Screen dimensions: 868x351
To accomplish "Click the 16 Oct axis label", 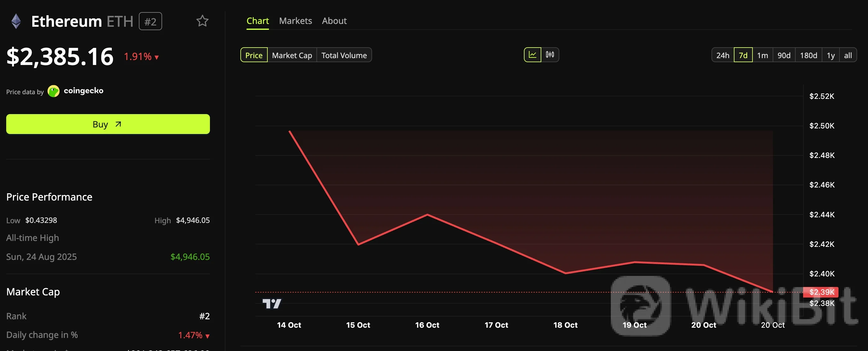I will (x=427, y=325).
